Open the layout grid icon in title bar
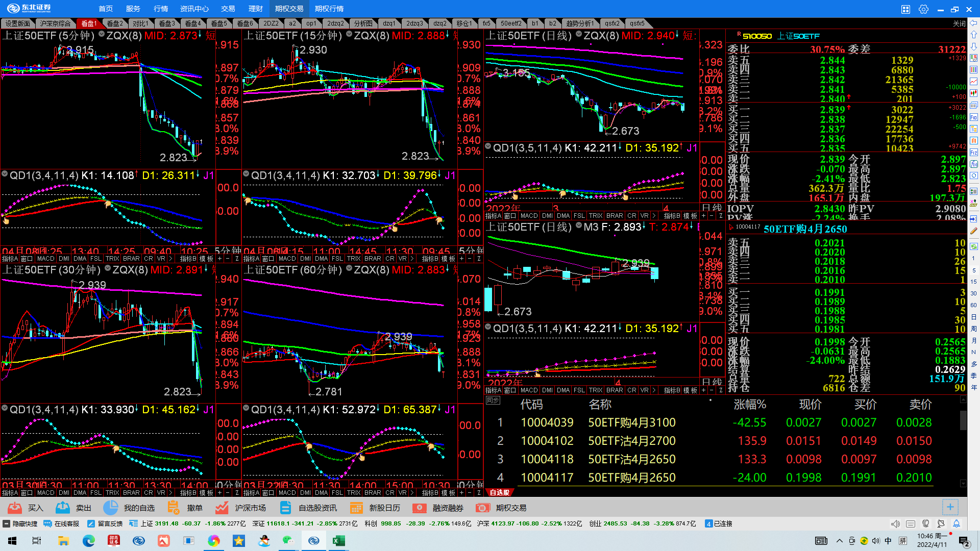This screenshot has height=551, width=980. [905, 9]
